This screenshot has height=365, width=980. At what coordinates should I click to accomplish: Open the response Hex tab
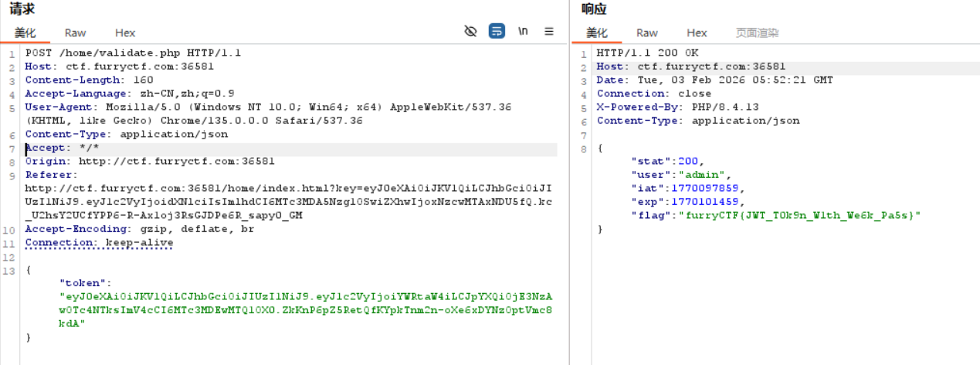pyautogui.click(x=697, y=32)
